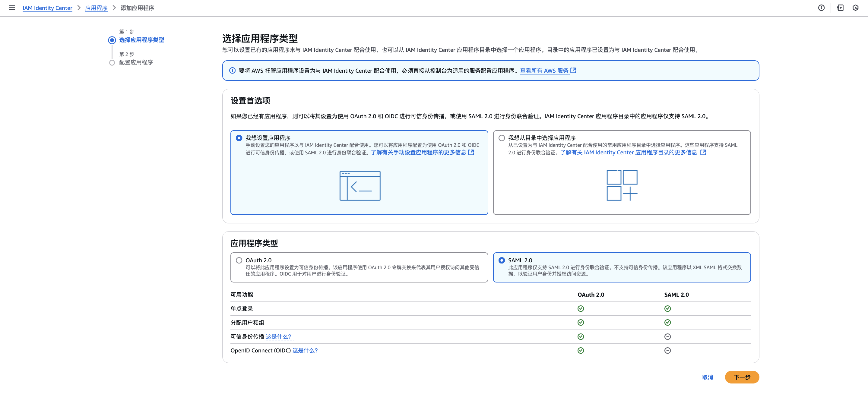Click green check for 可信身份传播 under OAuth 2.0

click(x=581, y=336)
